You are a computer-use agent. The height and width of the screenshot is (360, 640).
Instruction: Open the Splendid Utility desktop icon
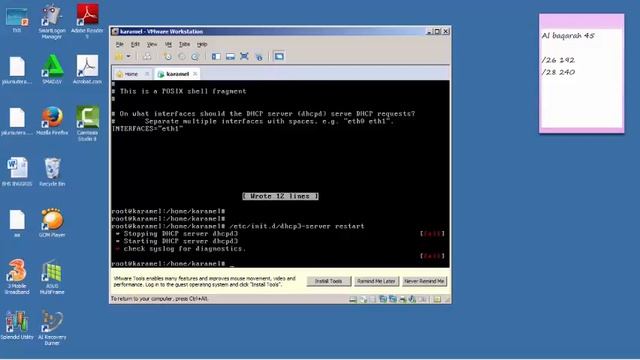coord(17,325)
